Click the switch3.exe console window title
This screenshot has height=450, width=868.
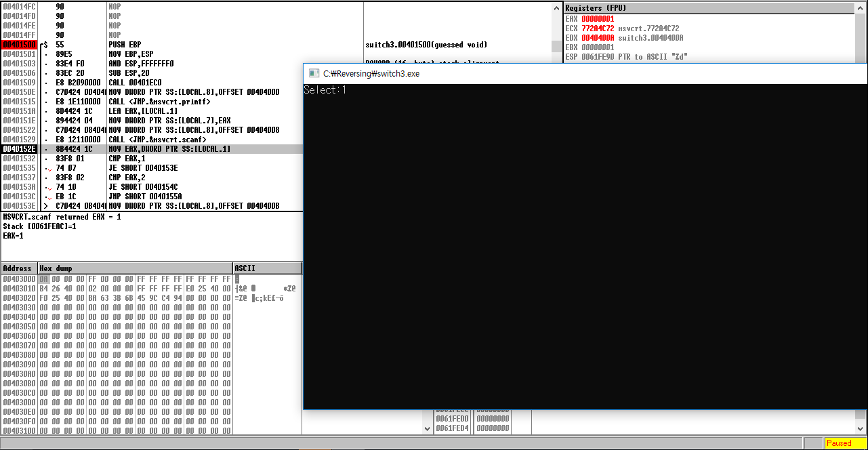(x=371, y=73)
